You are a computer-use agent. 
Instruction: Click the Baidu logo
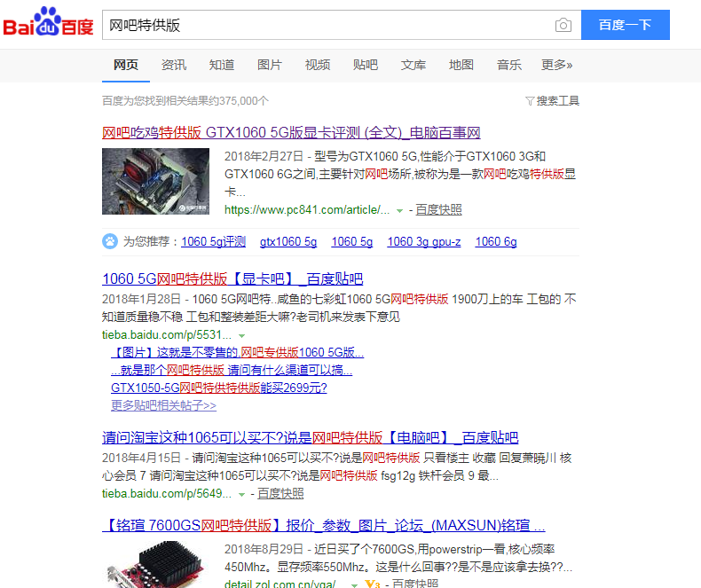point(48,21)
